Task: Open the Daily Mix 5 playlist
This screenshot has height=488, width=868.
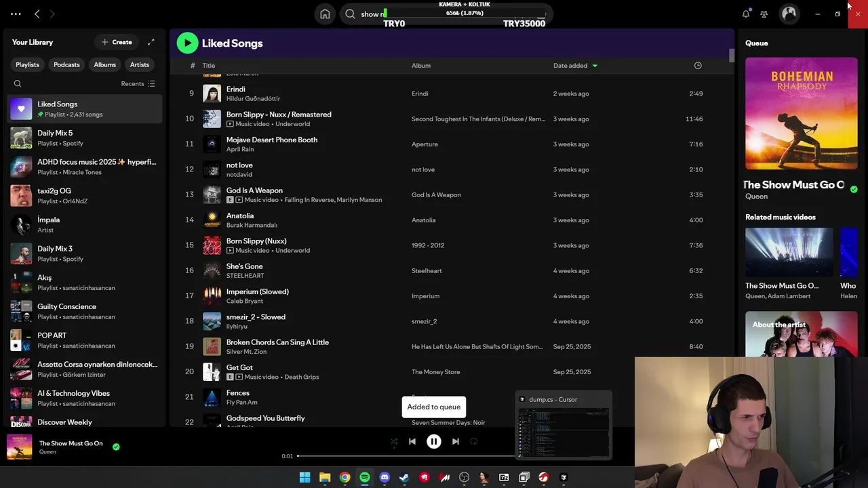Action: [x=85, y=138]
